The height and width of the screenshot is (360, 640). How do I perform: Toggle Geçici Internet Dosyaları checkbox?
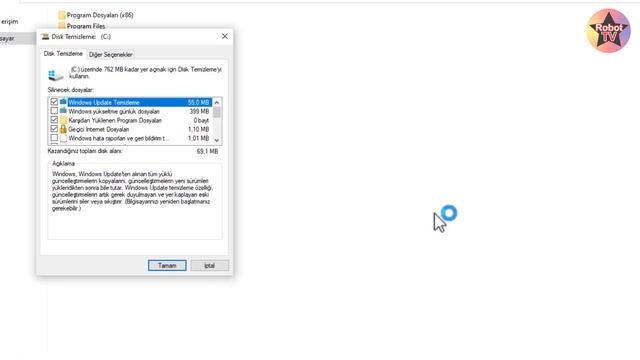pyautogui.click(x=54, y=129)
